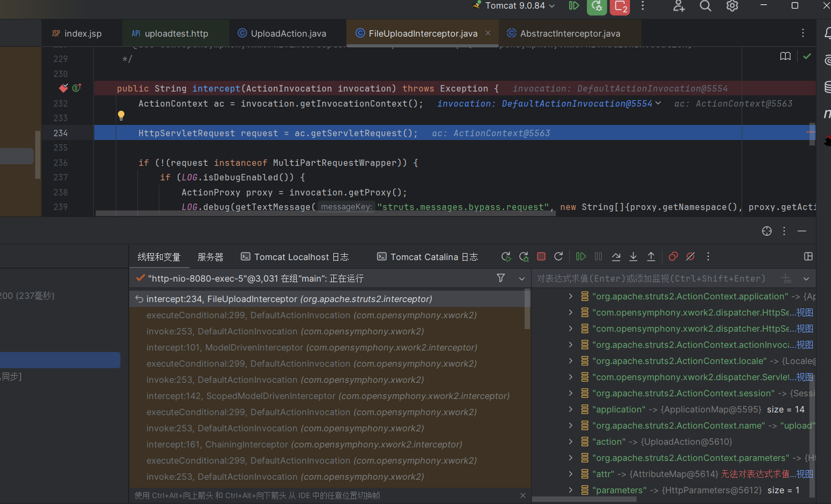This screenshot has width=831, height=504.
Task: Click Step Out icon
Action: coord(651,257)
